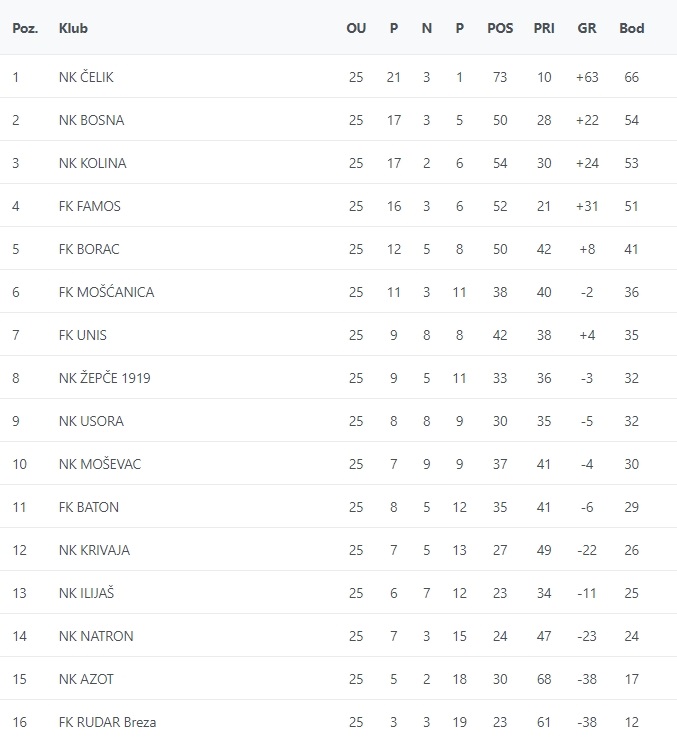The image size is (677, 740).
Task: Click the POS column header
Action: [x=500, y=28]
